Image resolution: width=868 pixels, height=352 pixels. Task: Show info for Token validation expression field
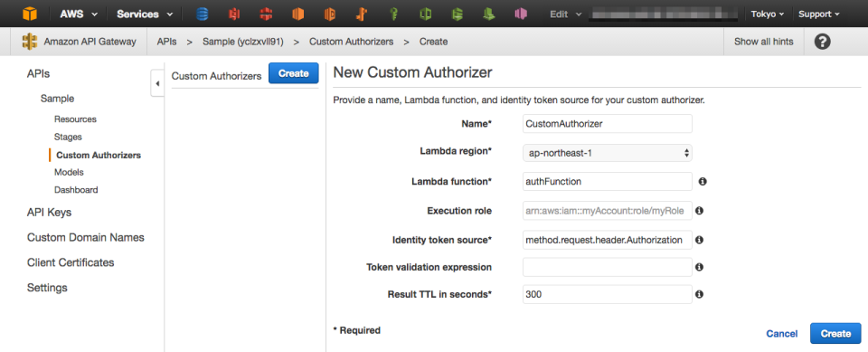[699, 267]
